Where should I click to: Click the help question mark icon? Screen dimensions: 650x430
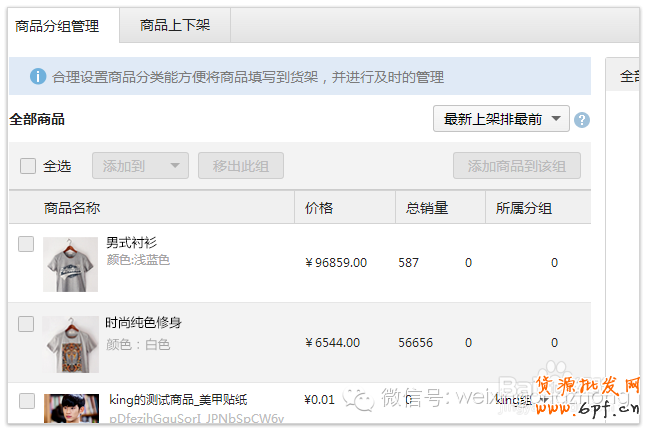click(x=582, y=119)
